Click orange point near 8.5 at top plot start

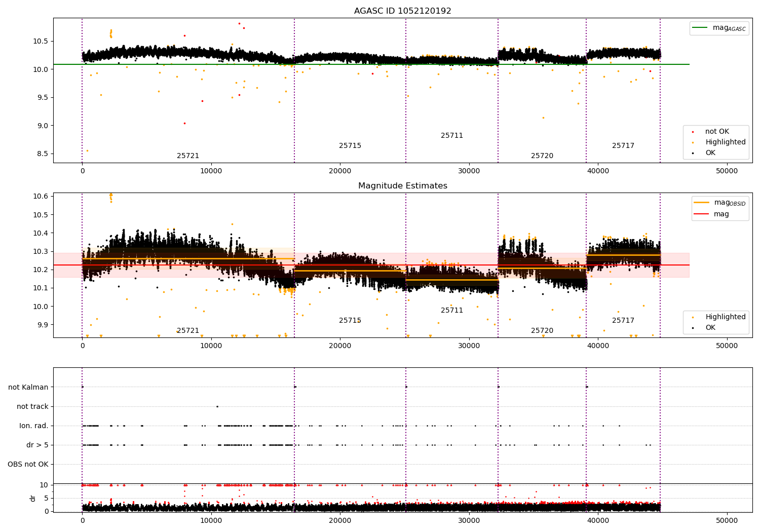pyautogui.click(x=87, y=150)
